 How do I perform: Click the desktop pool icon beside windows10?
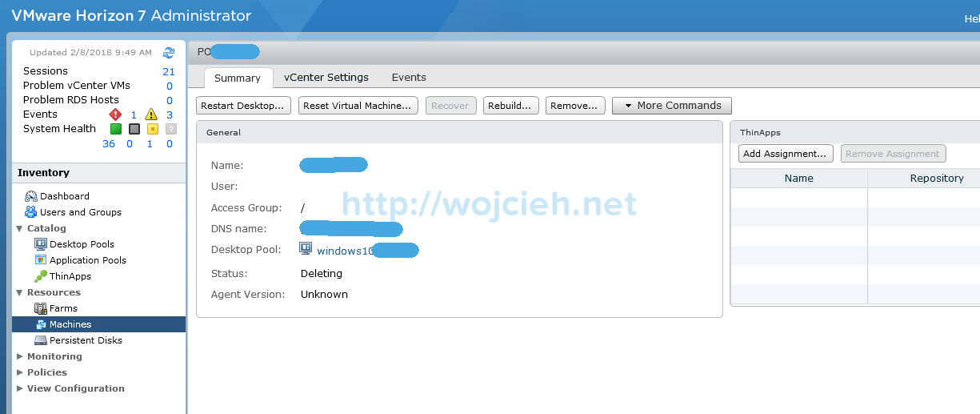tap(306, 249)
